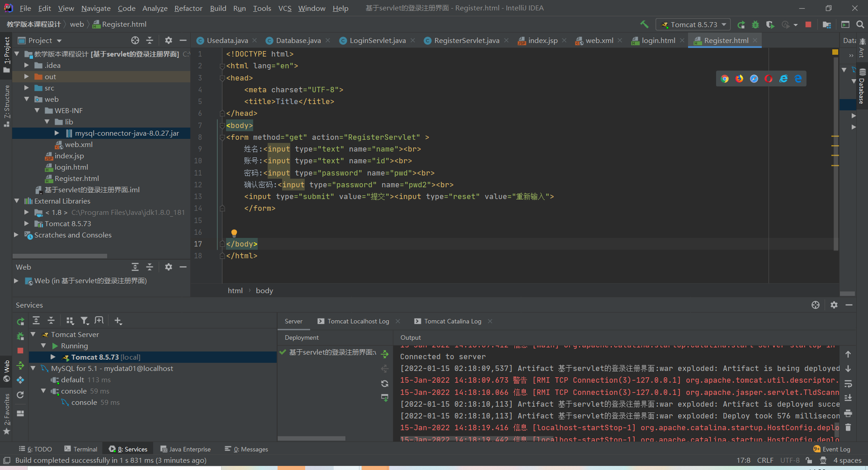Viewport: 868px width, 470px height.
Task: Expand all nodes in Services toolbar
Action: (x=37, y=320)
